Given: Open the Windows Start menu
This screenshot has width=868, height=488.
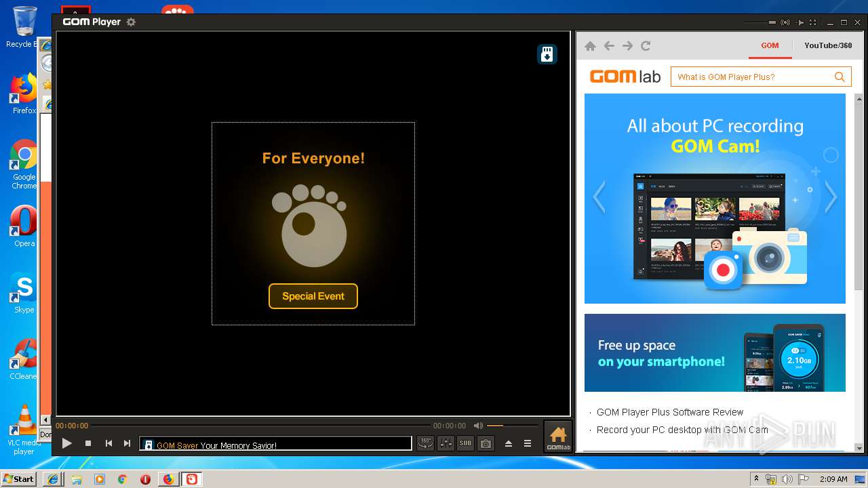Looking at the screenshot, I should pos(19,479).
